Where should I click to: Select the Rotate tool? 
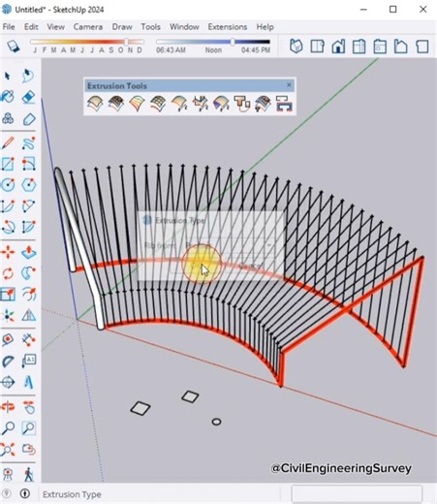tap(8, 273)
